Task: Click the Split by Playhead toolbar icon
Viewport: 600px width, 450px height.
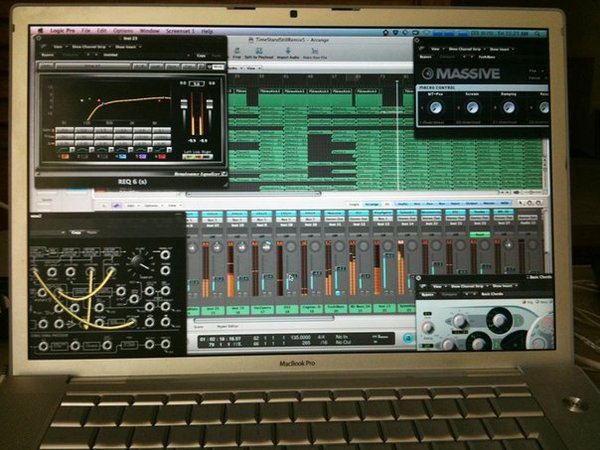Action: click(x=259, y=54)
